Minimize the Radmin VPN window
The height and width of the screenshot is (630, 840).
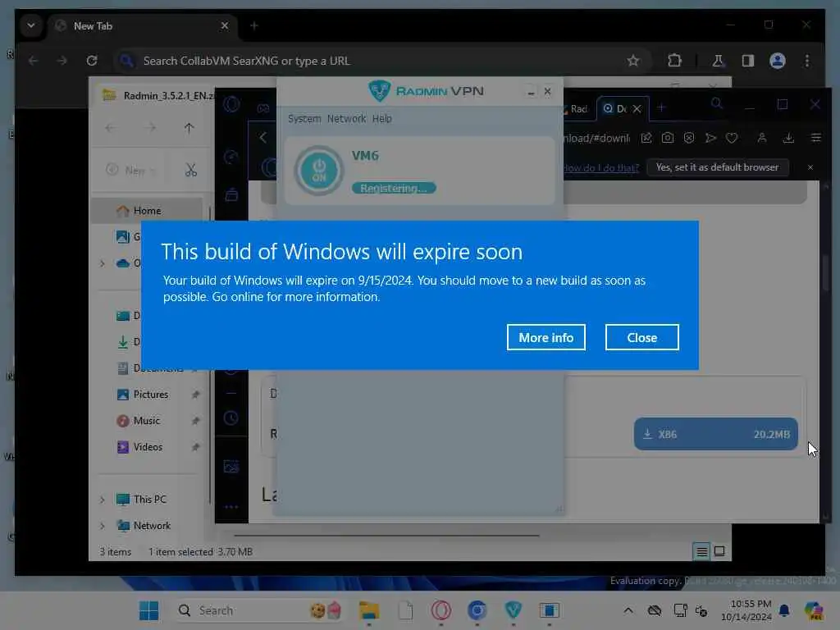(531, 92)
